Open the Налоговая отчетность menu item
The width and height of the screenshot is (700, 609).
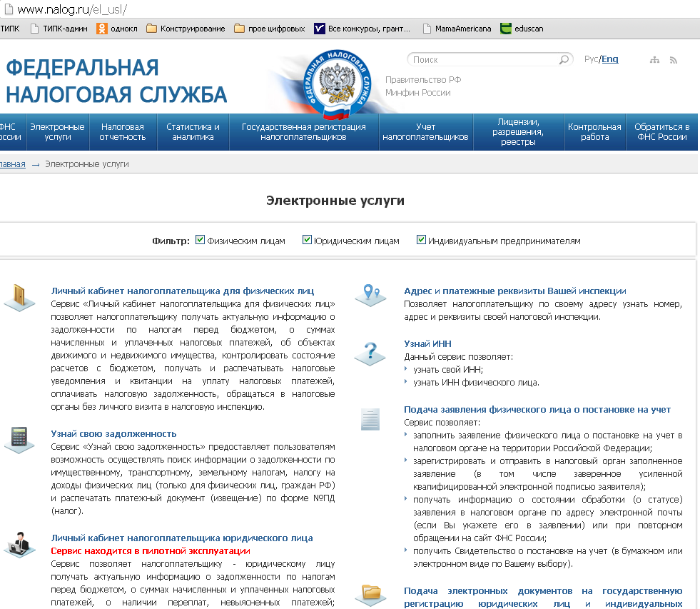click(x=123, y=131)
